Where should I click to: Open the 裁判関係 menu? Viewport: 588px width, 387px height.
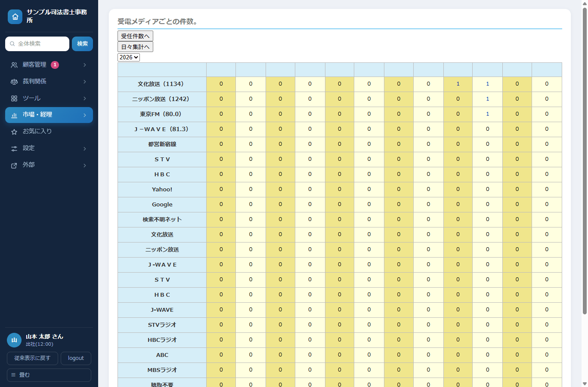point(49,82)
